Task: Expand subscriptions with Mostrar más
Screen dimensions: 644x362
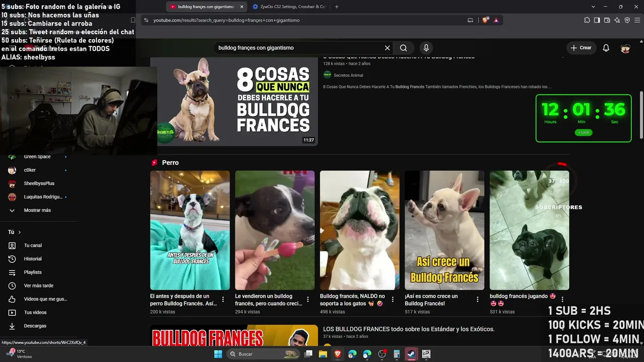Action: click(38, 210)
